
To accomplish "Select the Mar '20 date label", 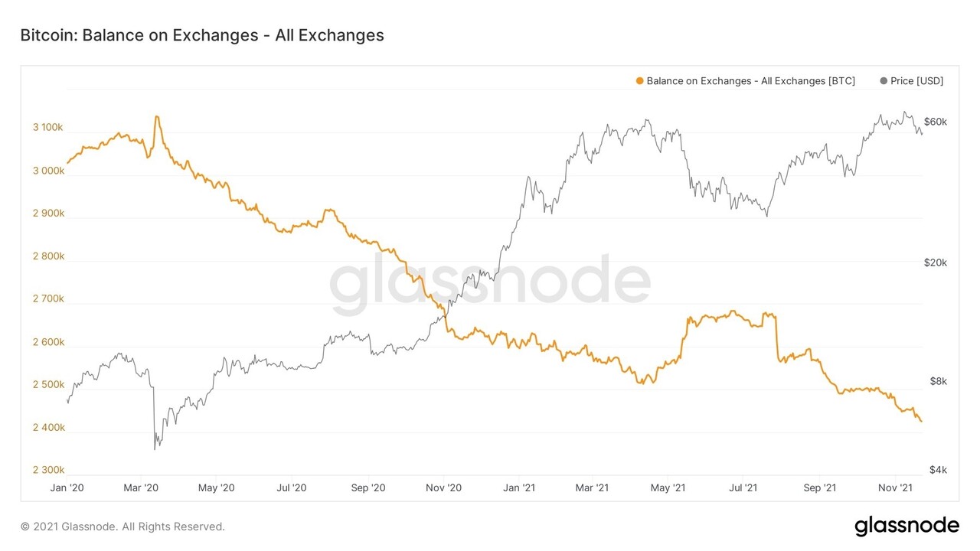I will 141,487.
